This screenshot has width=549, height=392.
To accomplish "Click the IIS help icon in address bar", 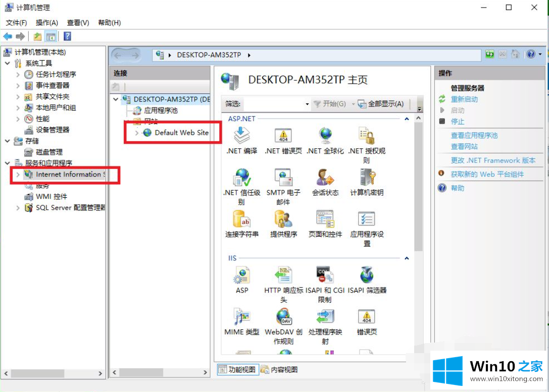I will pos(531,54).
